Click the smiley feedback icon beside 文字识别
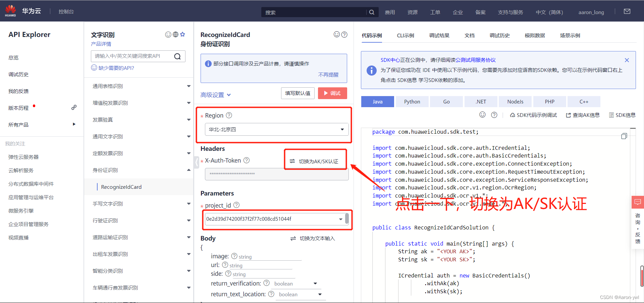The height and width of the screenshot is (303, 644). (x=168, y=35)
